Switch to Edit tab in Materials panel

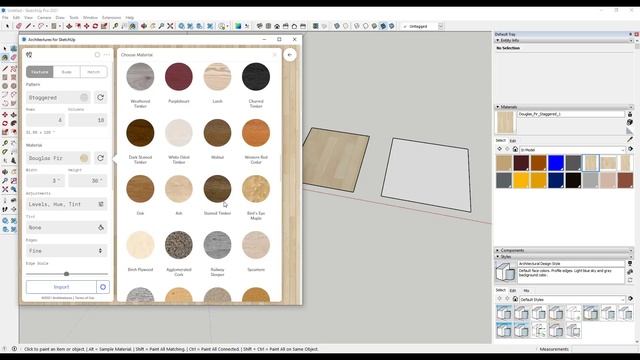point(513,141)
